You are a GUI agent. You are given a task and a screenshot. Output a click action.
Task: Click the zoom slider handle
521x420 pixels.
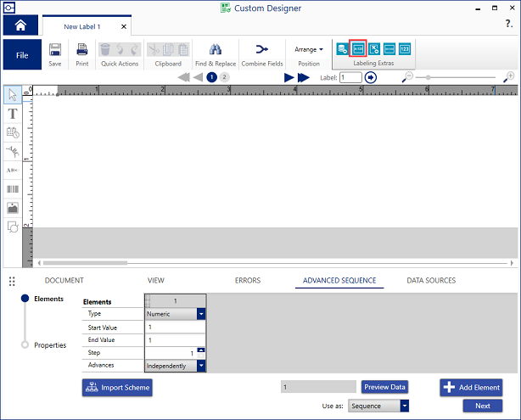click(429, 77)
